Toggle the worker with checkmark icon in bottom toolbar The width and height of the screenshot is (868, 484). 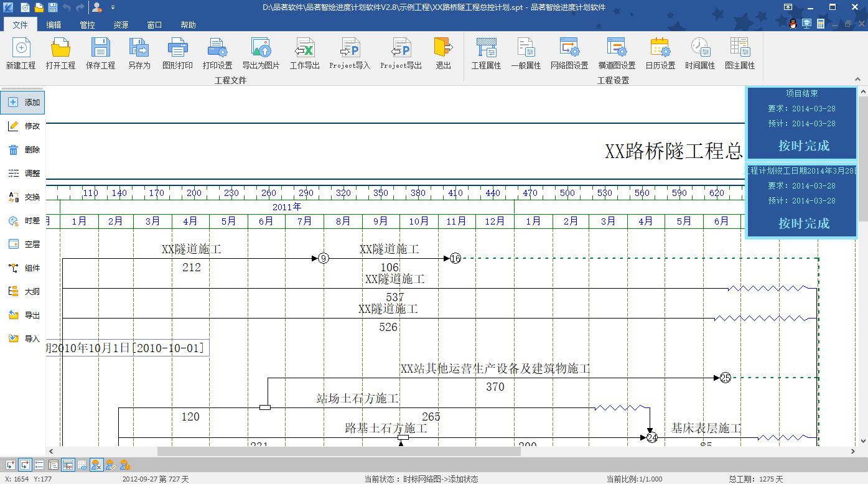click(x=111, y=464)
